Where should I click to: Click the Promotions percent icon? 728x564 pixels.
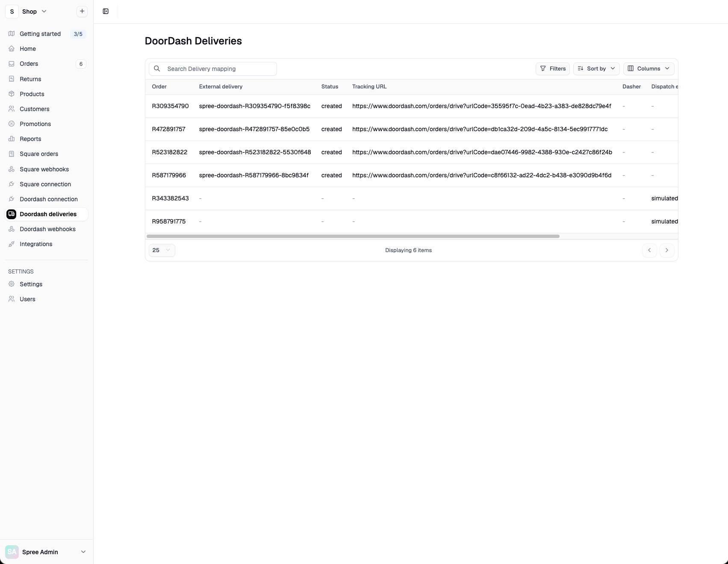coord(12,124)
